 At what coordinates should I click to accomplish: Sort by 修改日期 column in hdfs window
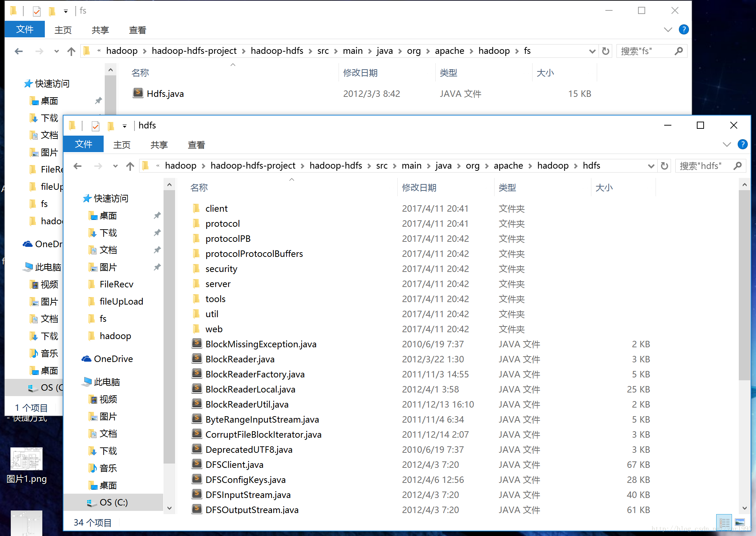[445, 187]
